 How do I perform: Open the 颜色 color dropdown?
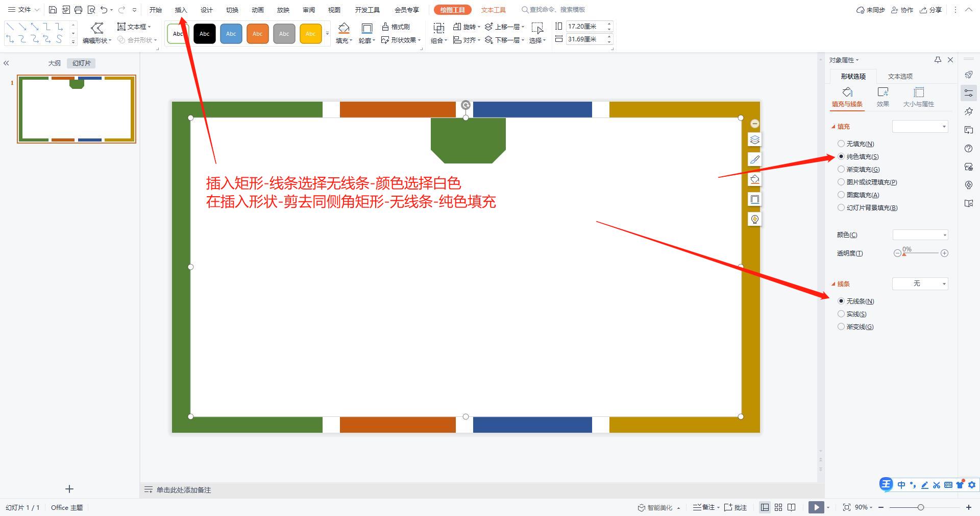tap(920, 234)
